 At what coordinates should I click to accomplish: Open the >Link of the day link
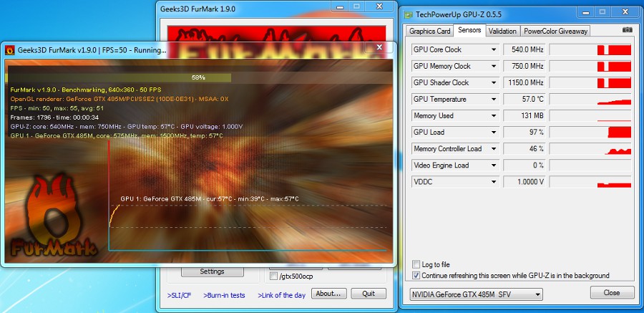[282, 295]
